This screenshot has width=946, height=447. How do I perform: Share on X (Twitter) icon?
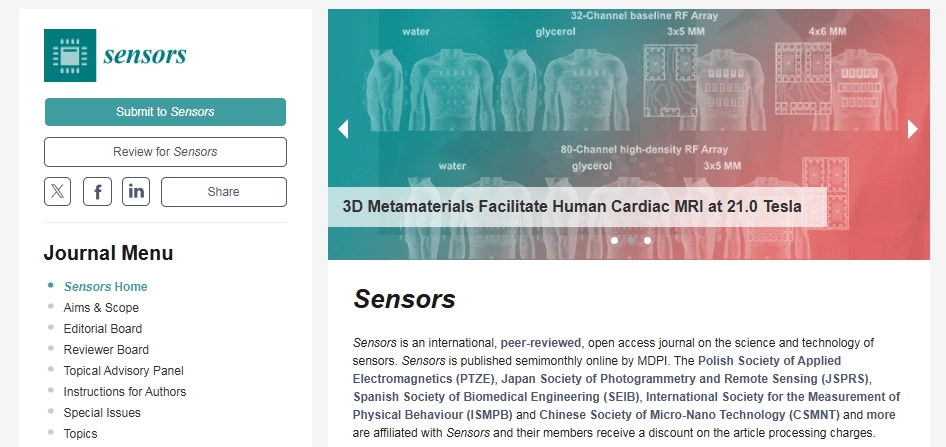57,192
